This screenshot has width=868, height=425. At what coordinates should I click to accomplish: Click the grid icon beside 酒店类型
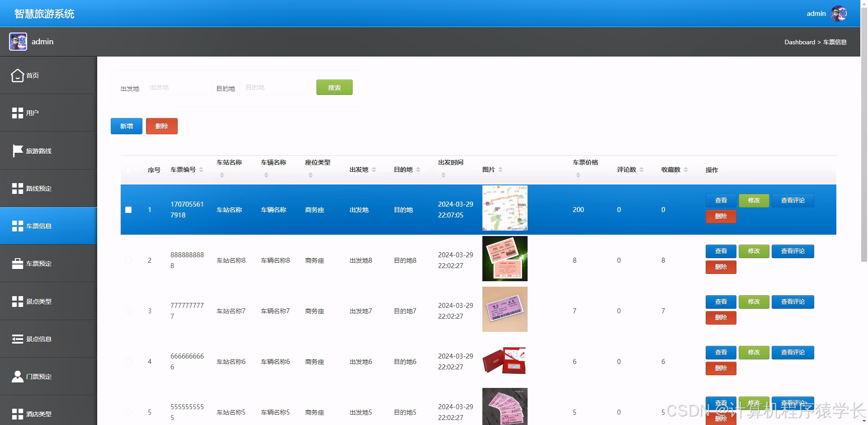click(17, 414)
